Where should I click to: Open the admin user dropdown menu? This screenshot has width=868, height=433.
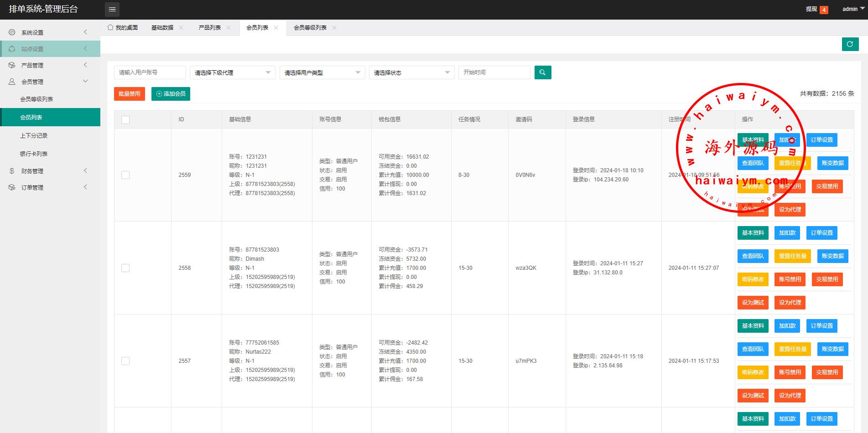click(x=852, y=9)
